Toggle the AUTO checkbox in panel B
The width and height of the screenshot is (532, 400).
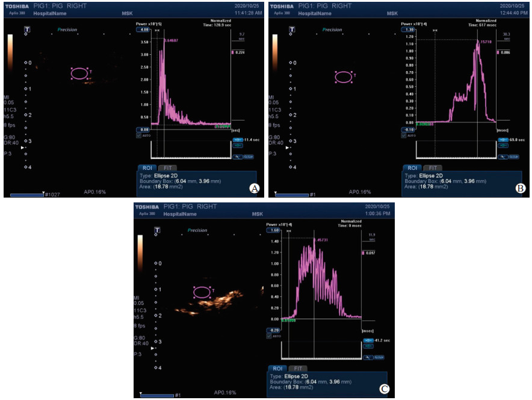(x=403, y=135)
